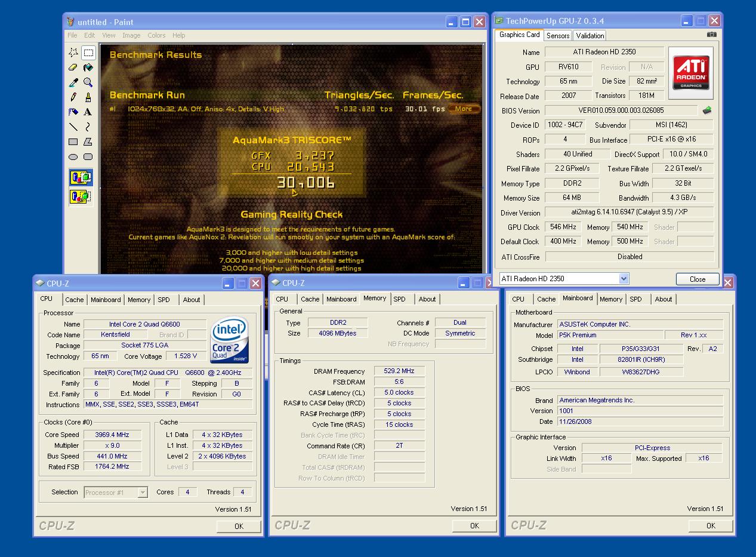The image size is (756, 557).
Task: Pick the Eraser tool in Paint
Action: 73,67
